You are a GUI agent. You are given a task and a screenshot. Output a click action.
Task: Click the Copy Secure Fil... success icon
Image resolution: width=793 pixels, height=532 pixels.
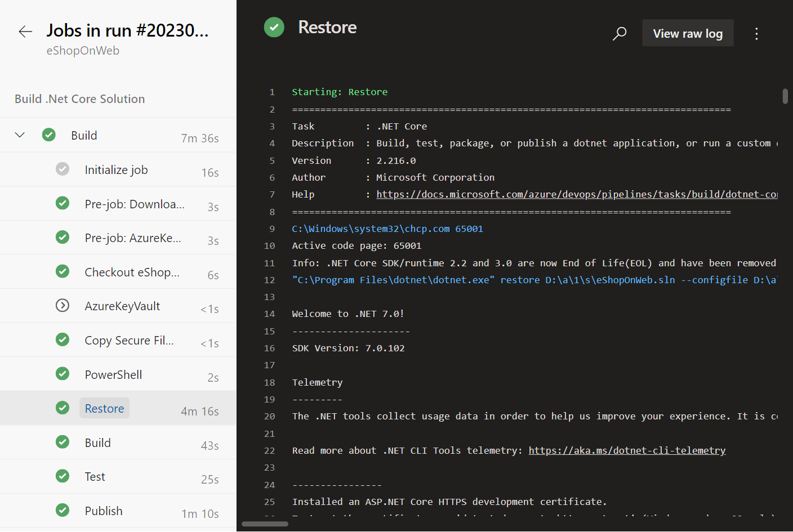point(63,339)
